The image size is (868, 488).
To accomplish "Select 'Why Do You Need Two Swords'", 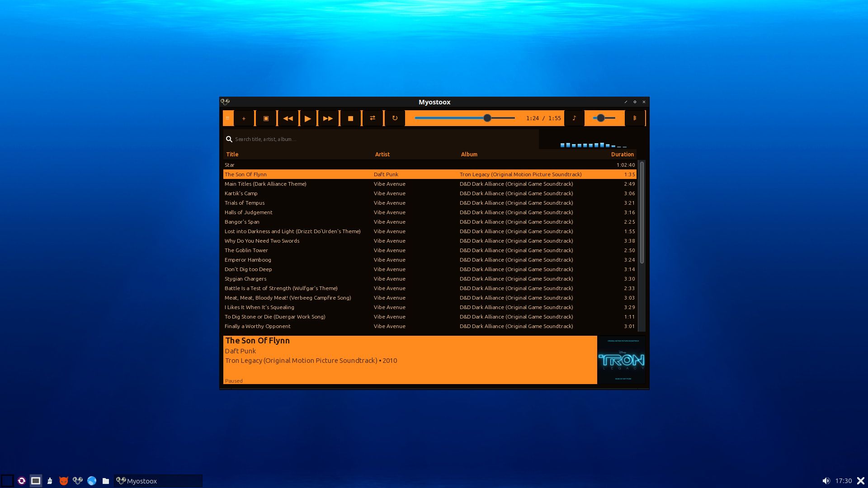I will pyautogui.click(x=430, y=241).
